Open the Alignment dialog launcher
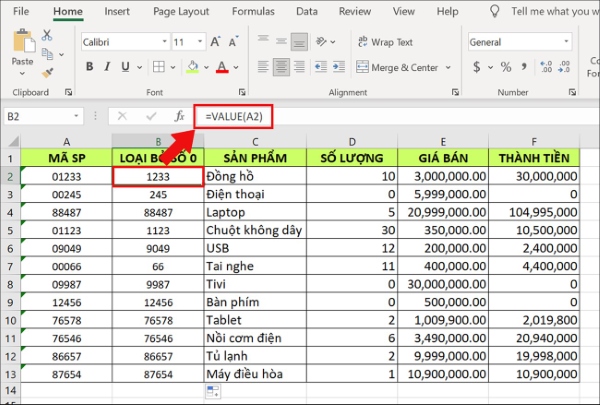 [x=455, y=92]
